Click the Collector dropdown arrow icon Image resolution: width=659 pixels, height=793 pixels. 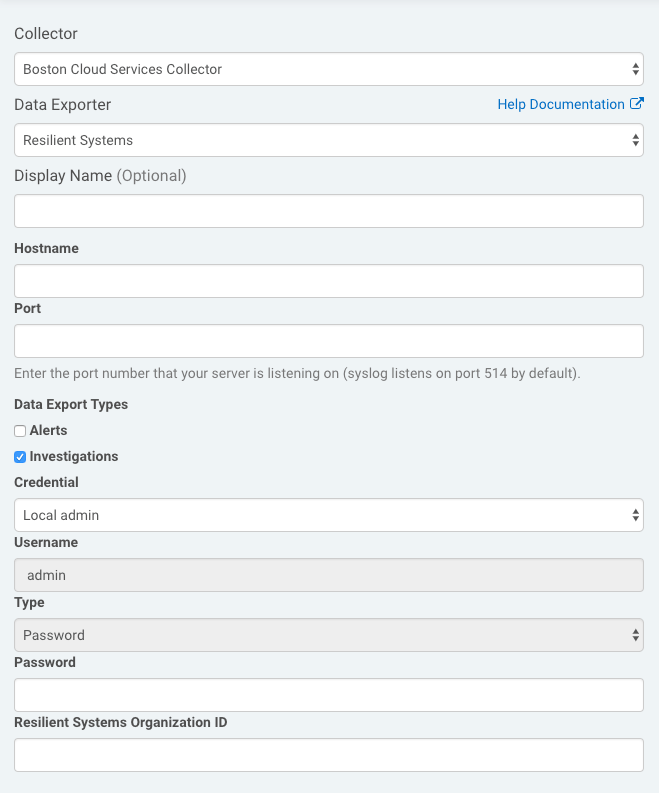pyautogui.click(x=635, y=69)
